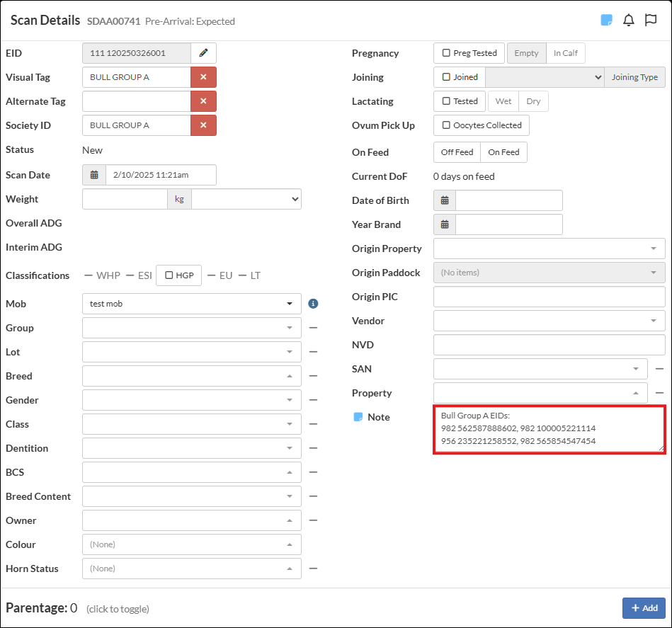The width and height of the screenshot is (672, 628).
Task: Select the On Feed option
Action: pyautogui.click(x=503, y=152)
